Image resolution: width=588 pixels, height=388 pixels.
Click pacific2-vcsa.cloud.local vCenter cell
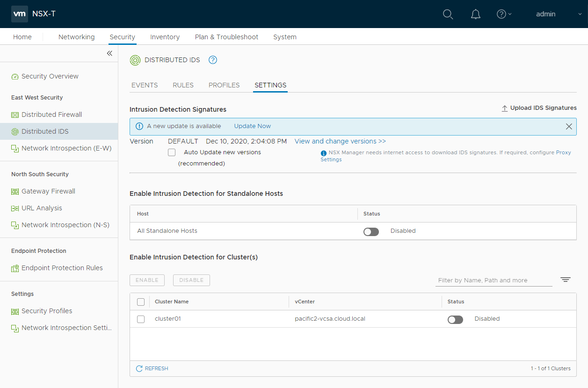pyautogui.click(x=330, y=319)
